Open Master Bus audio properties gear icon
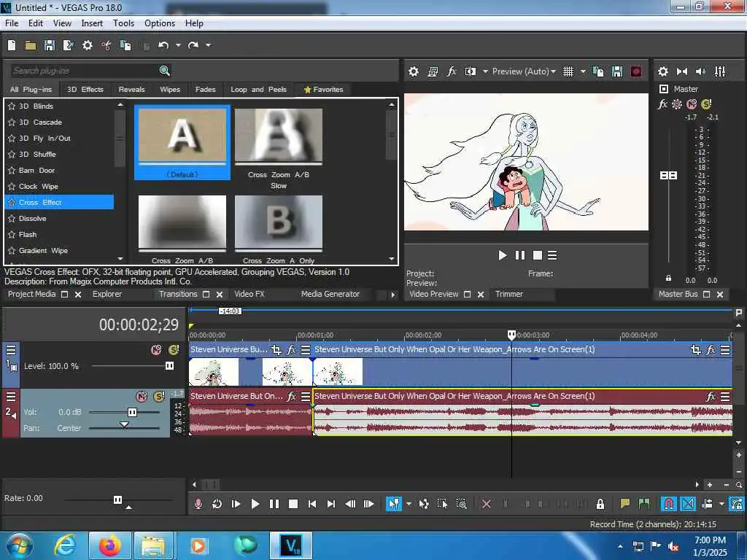747x560 pixels. pyautogui.click(x=662, y=71)
